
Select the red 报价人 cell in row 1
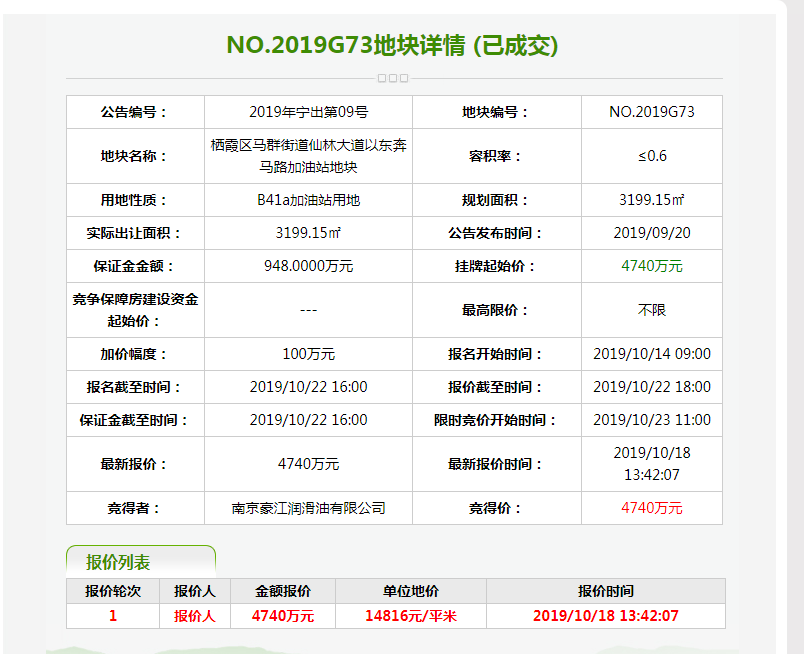(195, 616)
